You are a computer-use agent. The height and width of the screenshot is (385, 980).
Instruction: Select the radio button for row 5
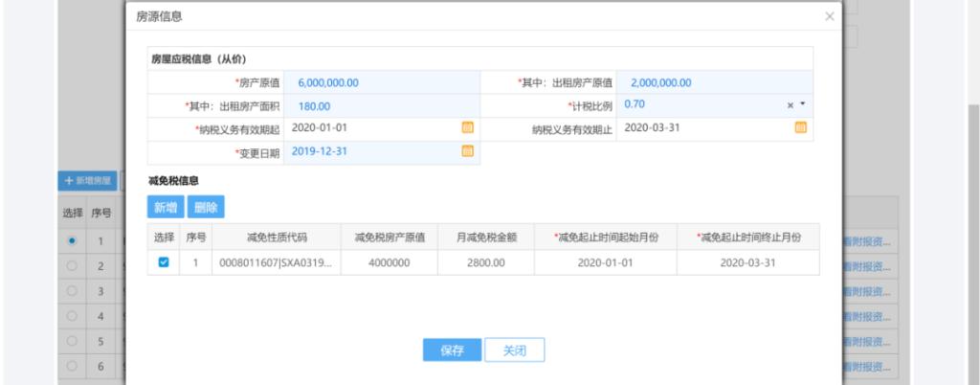point(71,341)
